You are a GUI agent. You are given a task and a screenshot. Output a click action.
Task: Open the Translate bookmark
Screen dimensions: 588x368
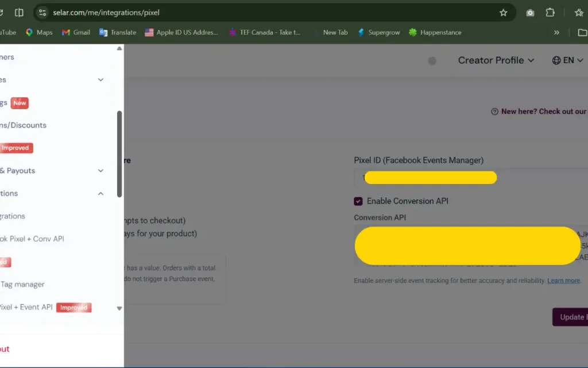coord(117,32)
